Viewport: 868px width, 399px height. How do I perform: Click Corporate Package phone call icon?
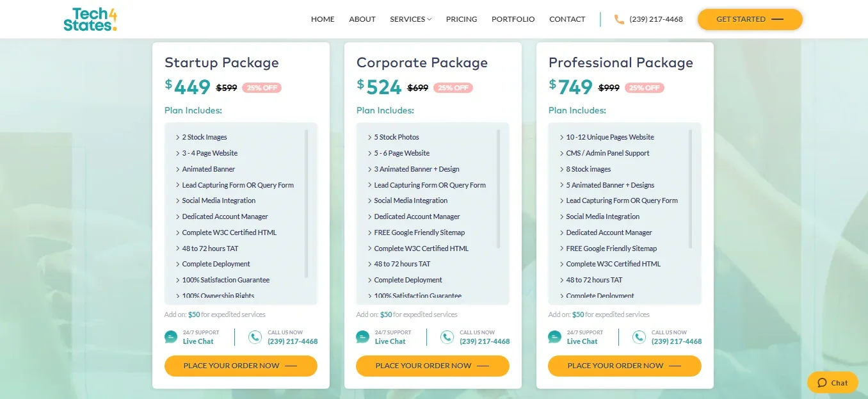(447, 337)
